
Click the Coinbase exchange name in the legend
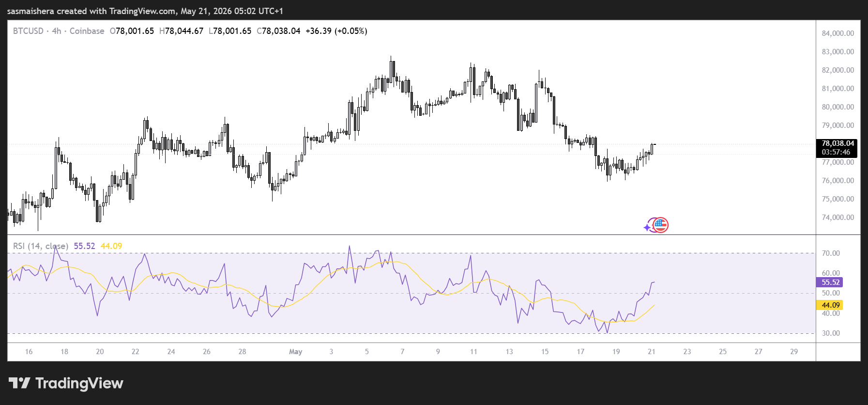[87, 31]
